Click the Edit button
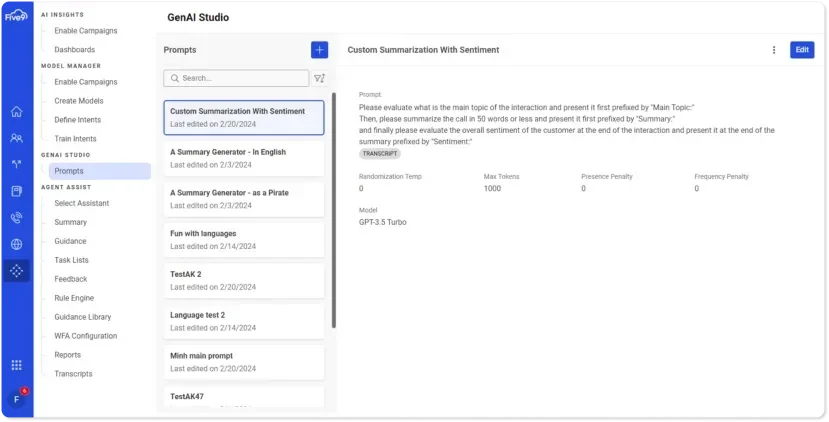The height and width of the screenshot is (422, 829). [801, 50]
